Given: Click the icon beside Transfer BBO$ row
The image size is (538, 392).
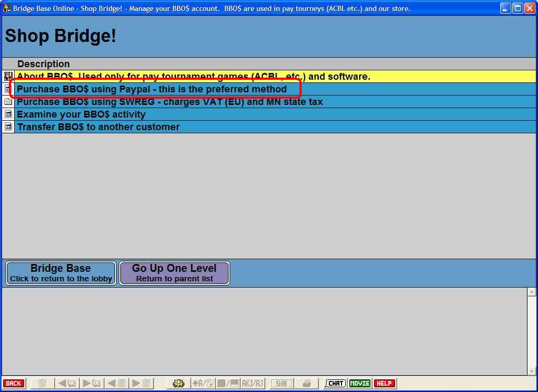Looking at the screenshot, I should pos(8,127).
